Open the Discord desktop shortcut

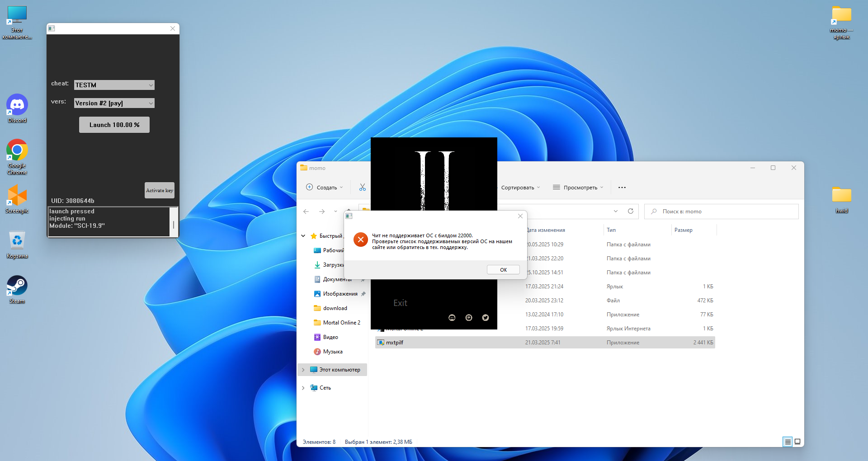(x=17, y=108)
